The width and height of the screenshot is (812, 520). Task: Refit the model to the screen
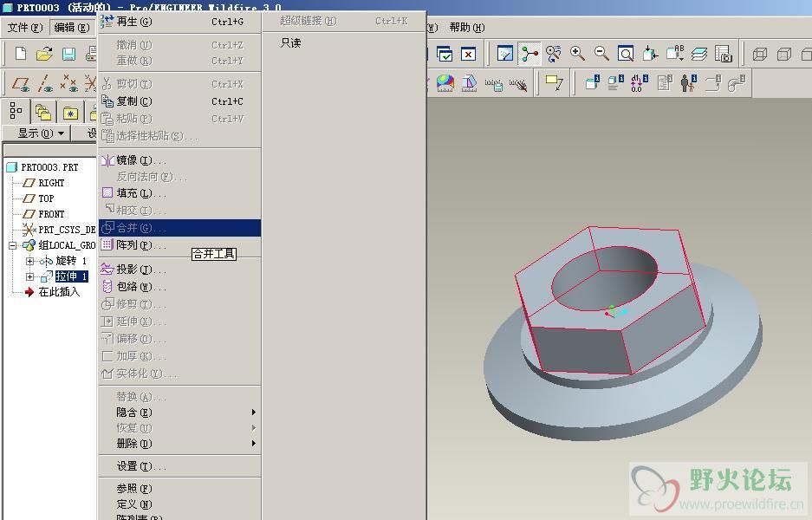pyautogui.click(x=626, y=54)
